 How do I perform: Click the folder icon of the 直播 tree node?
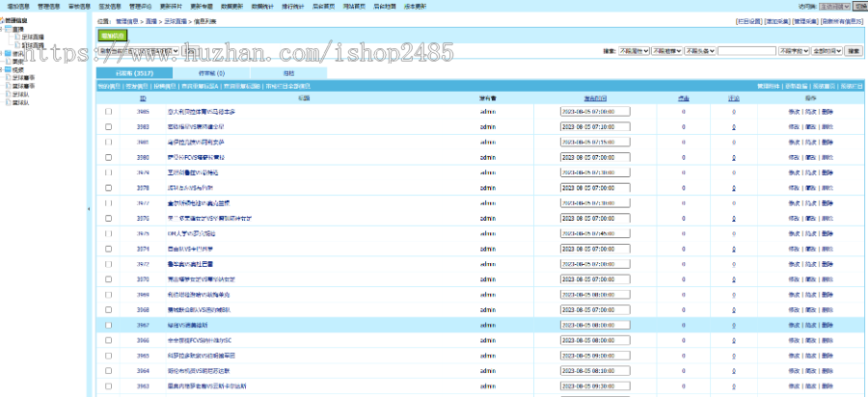[x=8, y=29]
